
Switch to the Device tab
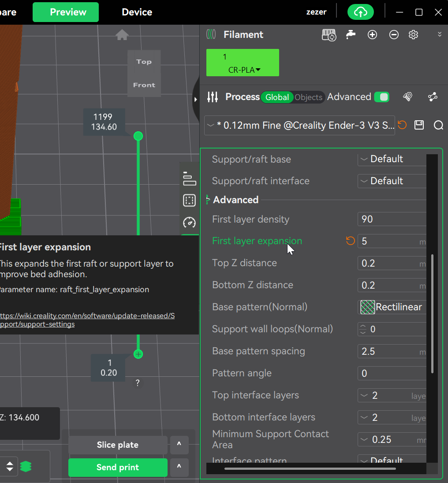pyautogui.click(x=137, y=12)
